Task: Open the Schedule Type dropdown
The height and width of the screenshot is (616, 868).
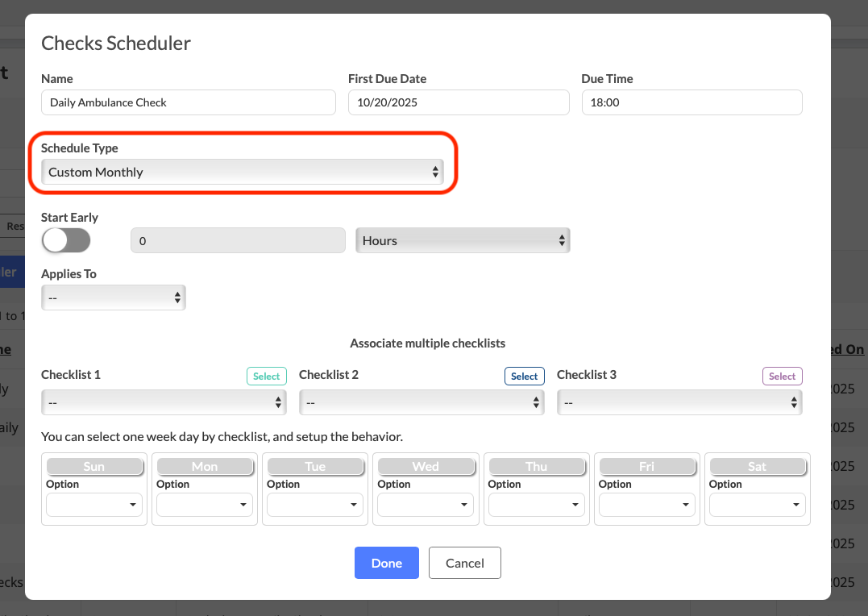Action: point(243,172)
